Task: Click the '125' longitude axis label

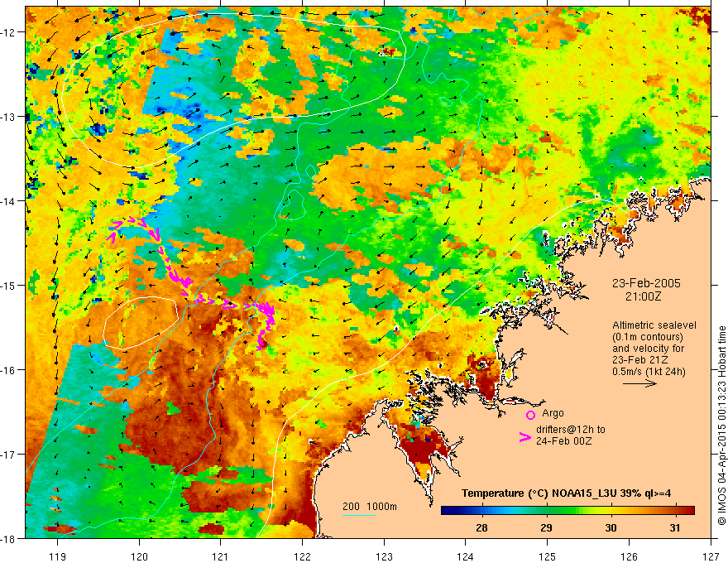Action: click(x=548, y=556)
